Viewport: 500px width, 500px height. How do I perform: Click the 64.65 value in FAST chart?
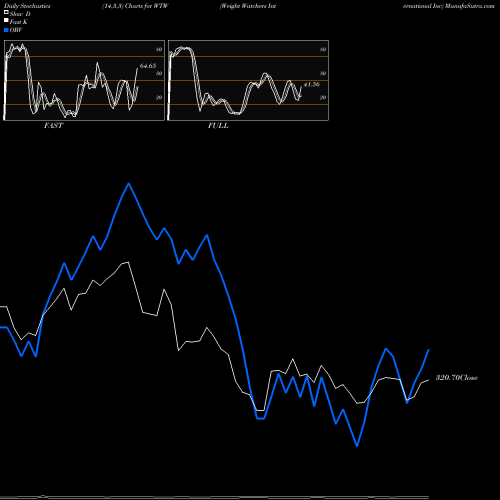point(148,66)
